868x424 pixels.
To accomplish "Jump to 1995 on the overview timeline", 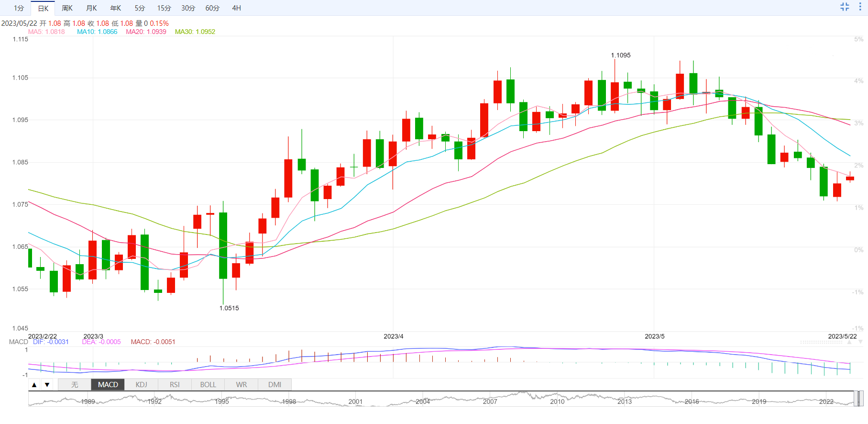I will 222,402.
